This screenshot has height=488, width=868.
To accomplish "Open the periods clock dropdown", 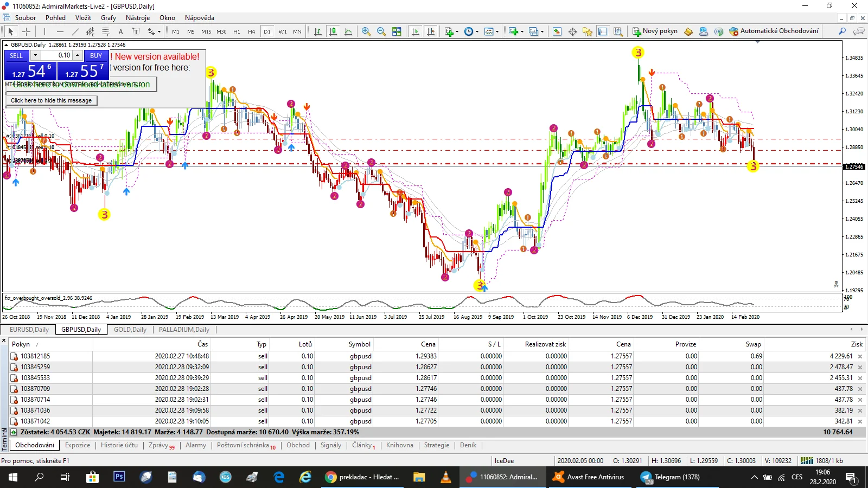I will 471,31.
